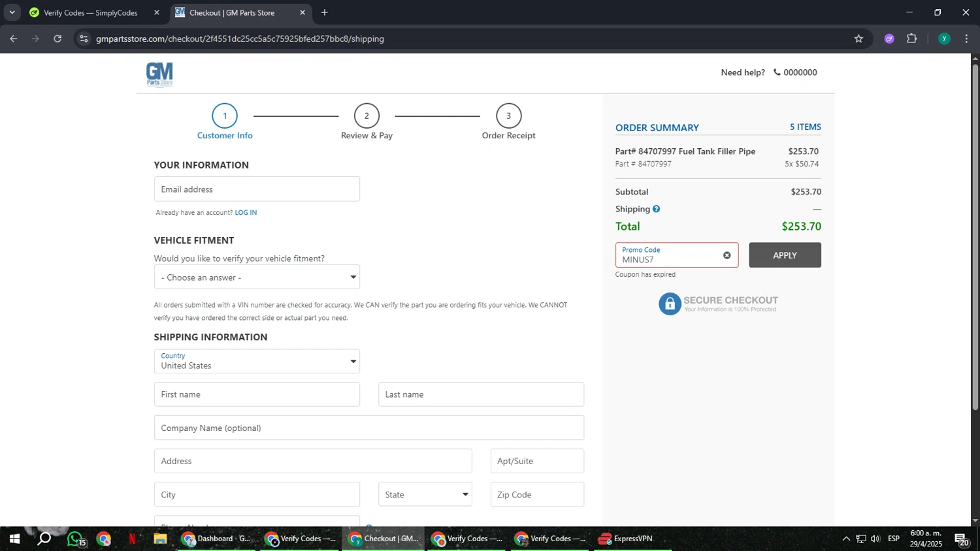Open the Country dropdown
The width and height of the screenshot is (980, 551).
pyautogui.click(x=257, y=361)
